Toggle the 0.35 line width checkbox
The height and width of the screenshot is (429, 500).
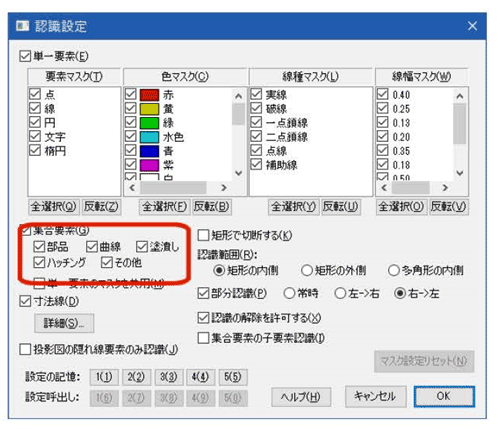pyautogui.click(x=383, y=150)
